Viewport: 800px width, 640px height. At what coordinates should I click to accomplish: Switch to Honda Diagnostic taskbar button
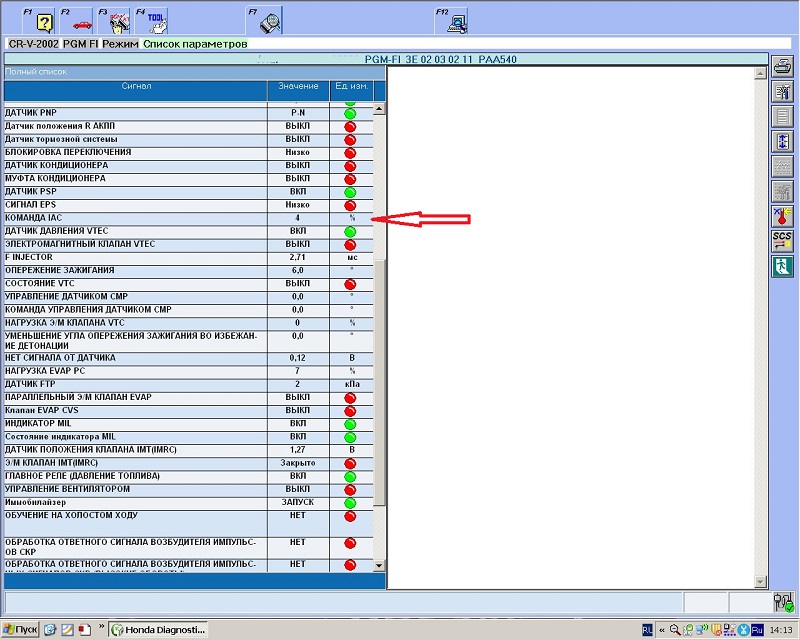(x=159, y=630)
